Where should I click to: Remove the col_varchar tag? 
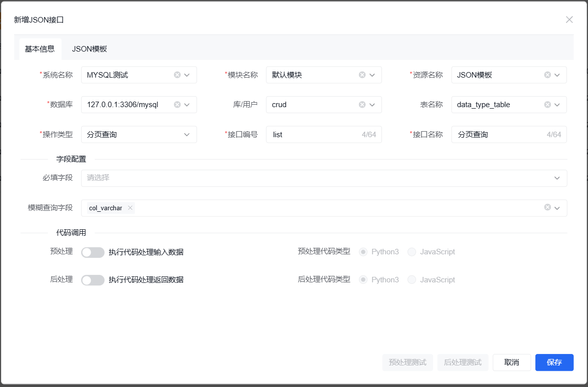pyautogui.click(x=130, y=208)
